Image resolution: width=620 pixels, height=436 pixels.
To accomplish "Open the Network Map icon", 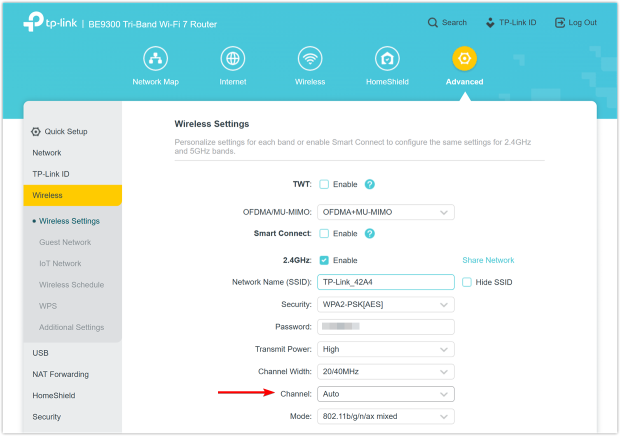I will (155, 59).
